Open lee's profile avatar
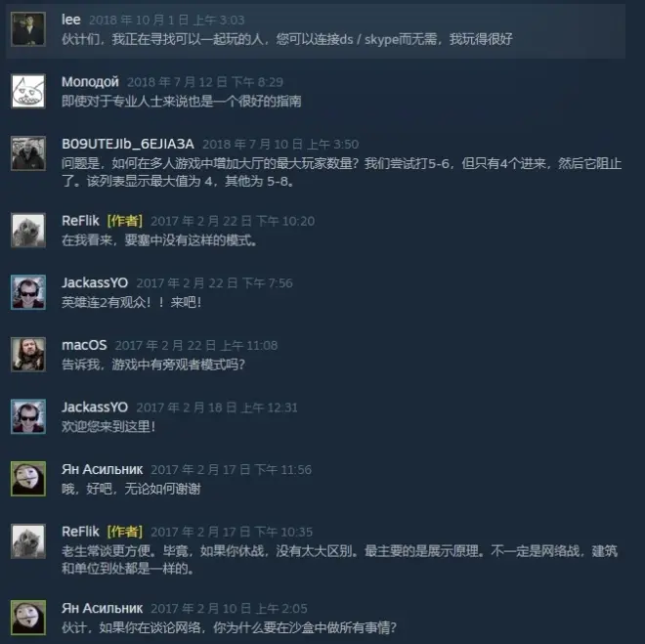The height and width of the screenshot is (644, 645). click(28, 29)
